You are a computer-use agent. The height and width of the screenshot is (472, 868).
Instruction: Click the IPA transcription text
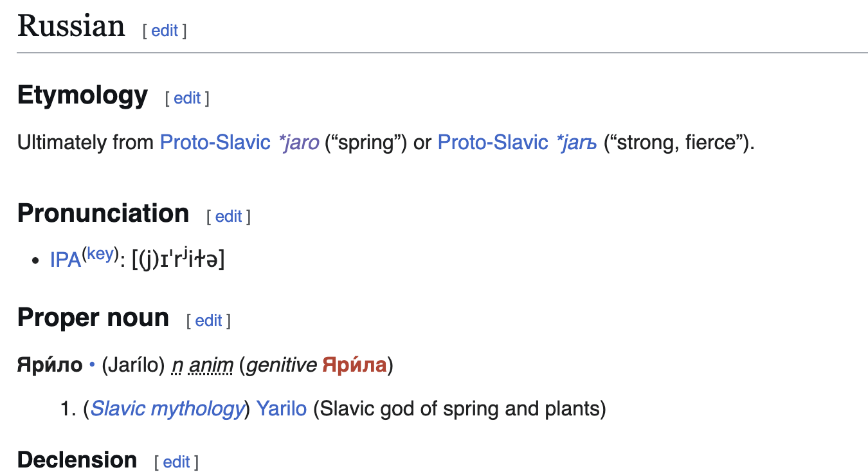tap(177, 260)
